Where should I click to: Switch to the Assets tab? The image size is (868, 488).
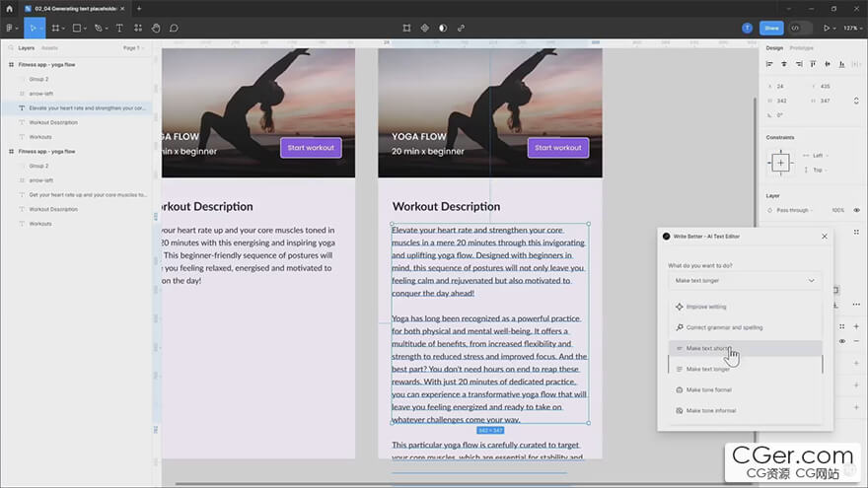(x=49, y=48)
